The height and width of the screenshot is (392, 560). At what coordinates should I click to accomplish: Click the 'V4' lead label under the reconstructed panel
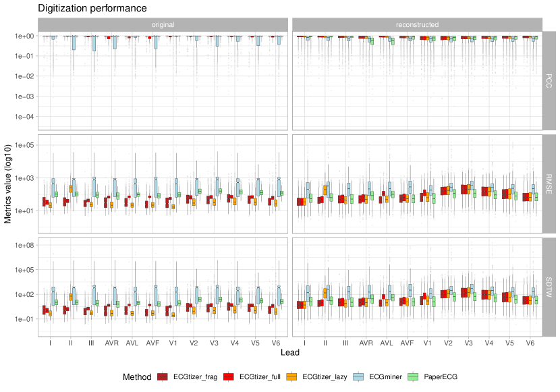489,343
